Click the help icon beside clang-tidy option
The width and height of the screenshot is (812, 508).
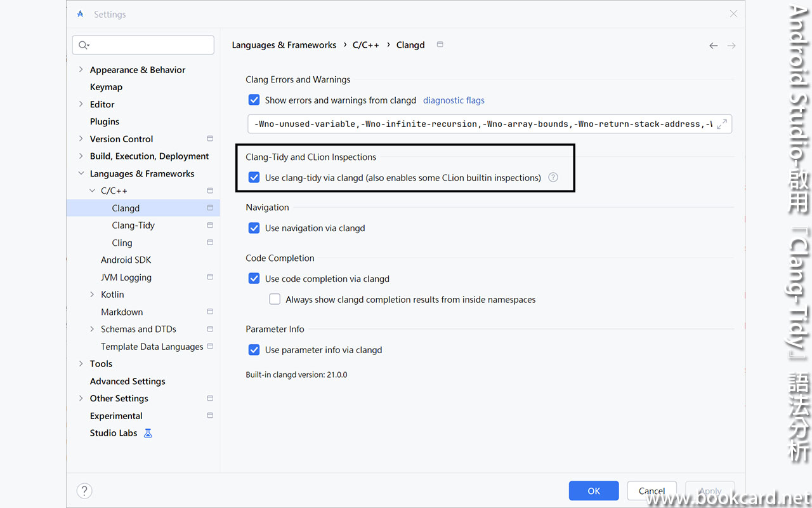[553, 177]
